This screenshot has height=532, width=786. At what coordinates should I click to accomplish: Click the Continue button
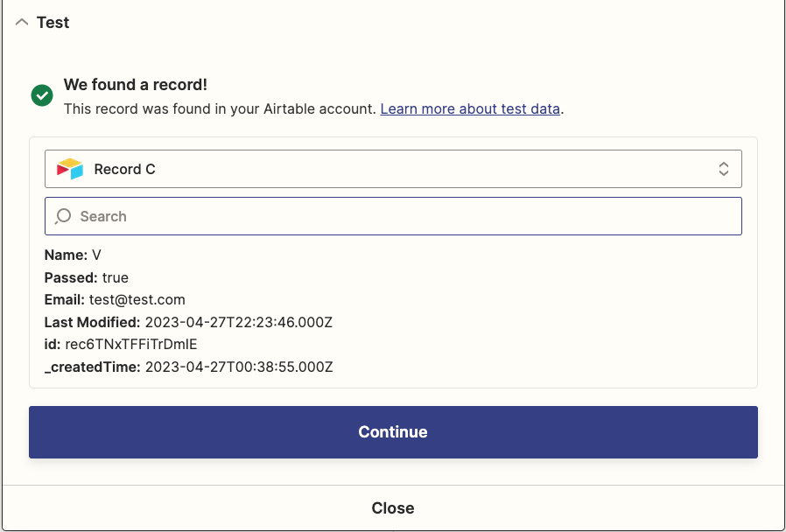tap(393, 431)
